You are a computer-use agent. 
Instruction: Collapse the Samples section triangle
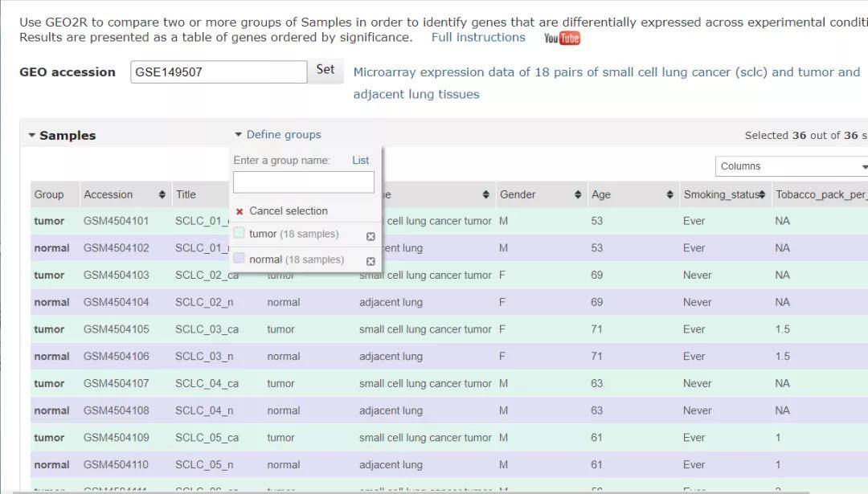pos(31,135)
